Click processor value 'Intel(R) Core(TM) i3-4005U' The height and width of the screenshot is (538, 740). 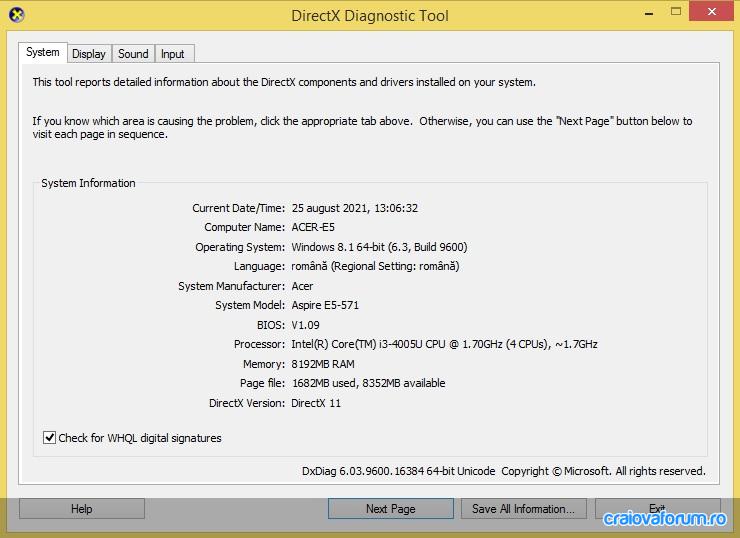pos(357,345)
